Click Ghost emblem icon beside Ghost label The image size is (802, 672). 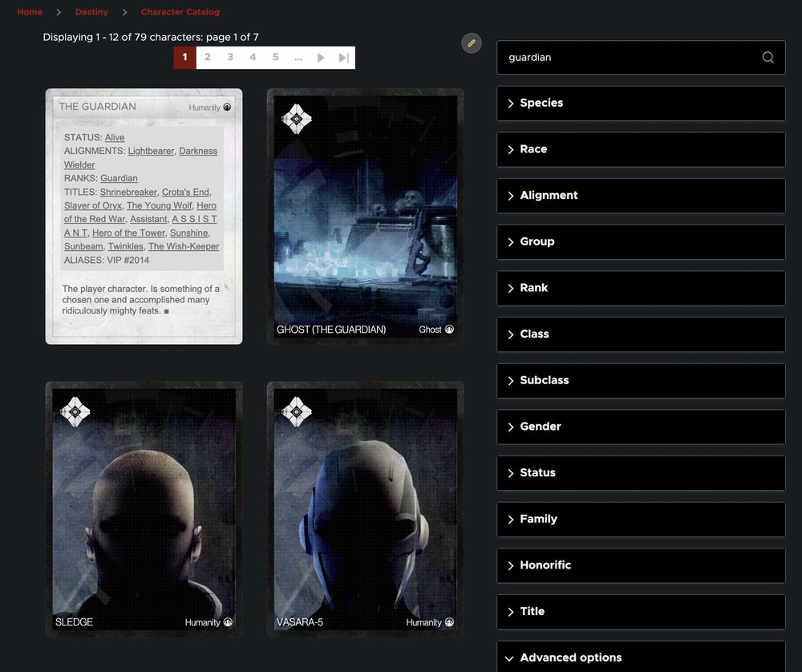click(449, 330)
